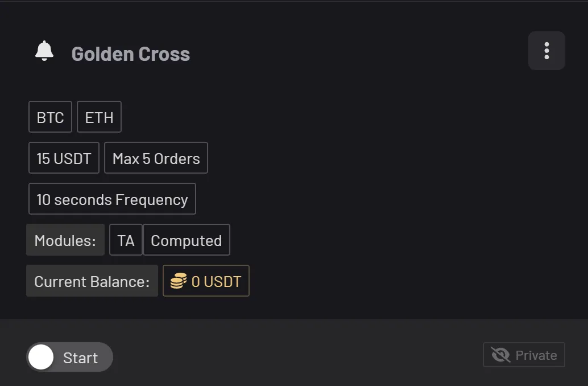This screenshot has height=386, width=588.
Task: Click the 0 USDT balance badge
Action: pos(206,281)
